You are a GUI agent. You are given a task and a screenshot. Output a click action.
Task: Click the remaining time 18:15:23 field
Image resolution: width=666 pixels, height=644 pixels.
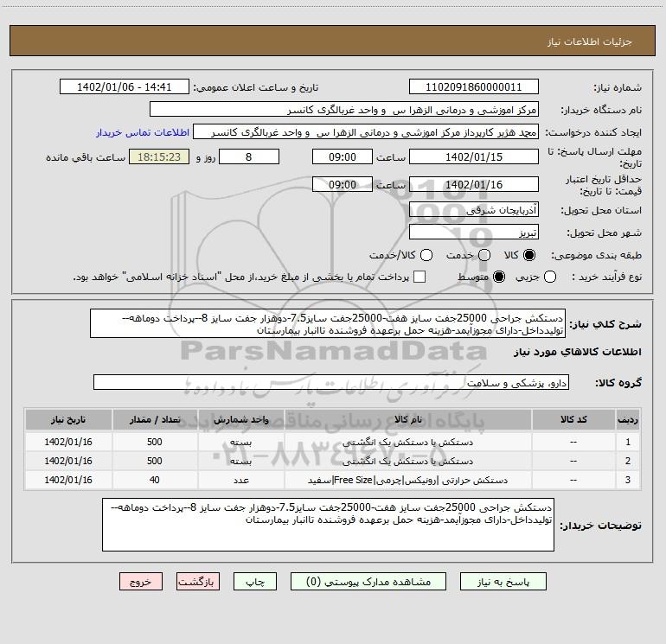(159, 156)
